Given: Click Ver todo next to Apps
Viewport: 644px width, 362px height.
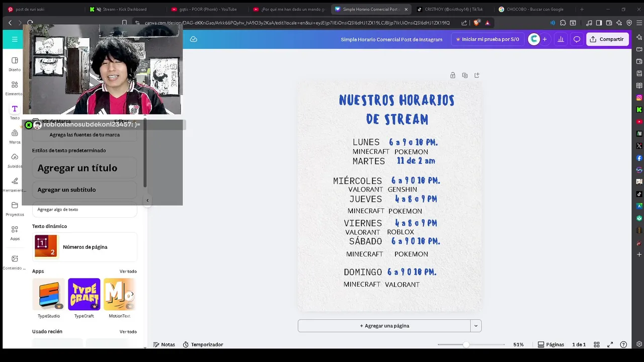Looking at the screenshot, I should (128, 271).
